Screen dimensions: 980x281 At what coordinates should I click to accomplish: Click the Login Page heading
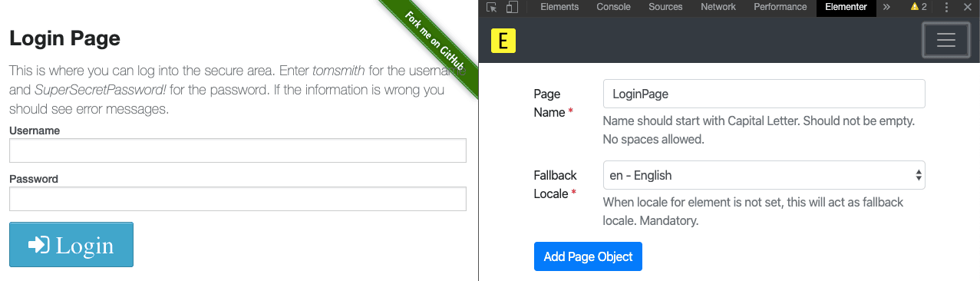pos(64,38)
